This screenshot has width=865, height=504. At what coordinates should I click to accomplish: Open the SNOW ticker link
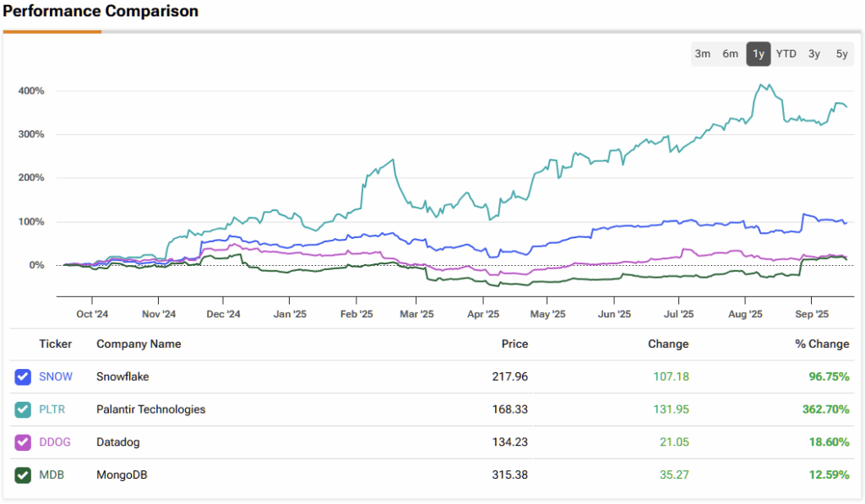56,377
